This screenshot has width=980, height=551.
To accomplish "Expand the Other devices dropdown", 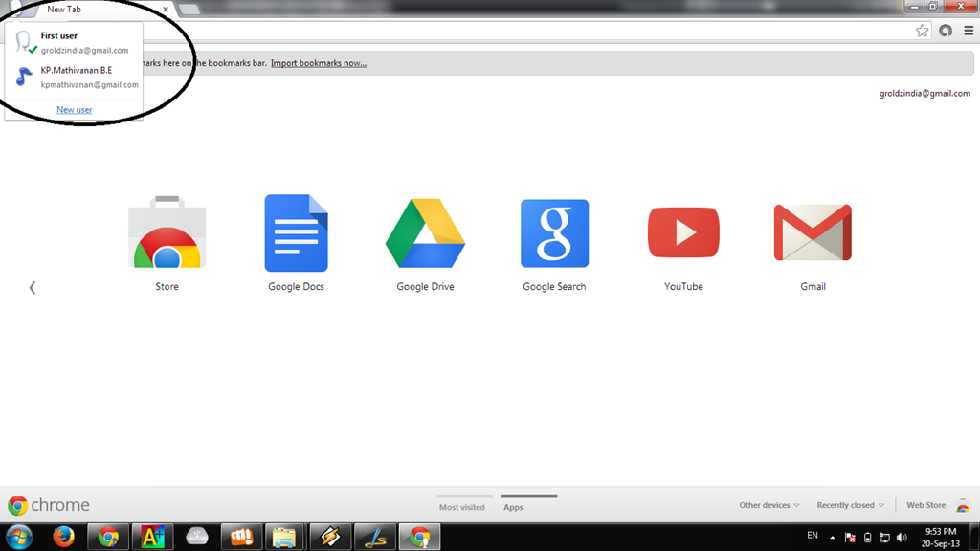I will pos(768,505).
